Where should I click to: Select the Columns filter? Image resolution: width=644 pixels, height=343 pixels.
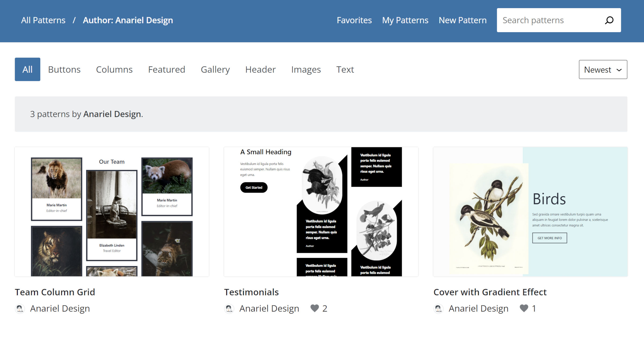point(114,69)
